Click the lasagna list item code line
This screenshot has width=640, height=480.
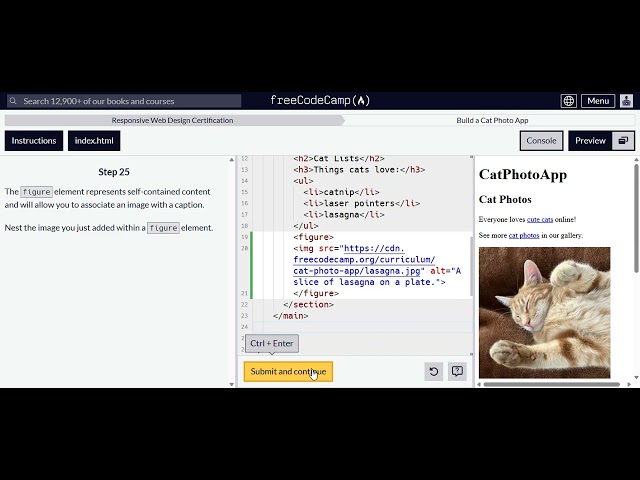(344, 214)
